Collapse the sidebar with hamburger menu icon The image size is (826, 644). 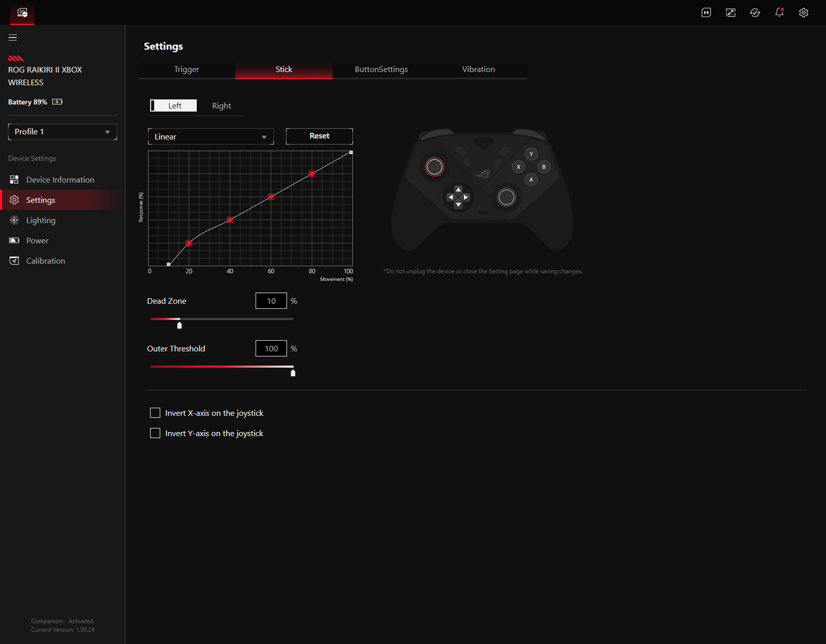[x=13, y=37]
